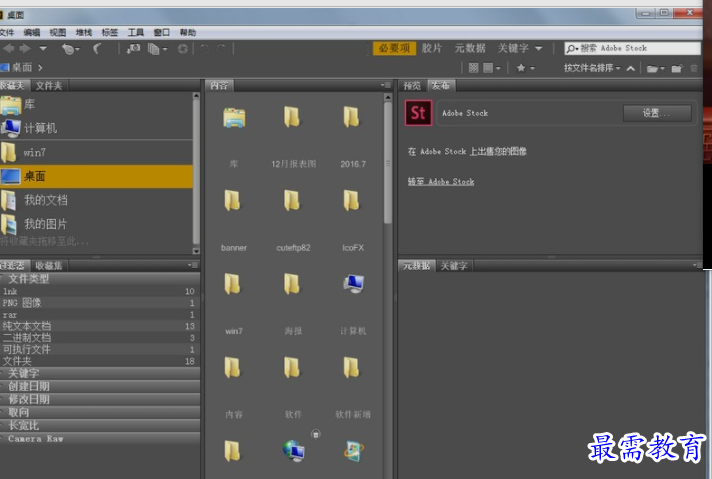
Task: Open the 文件 menu
Action: tap(7, 33)
